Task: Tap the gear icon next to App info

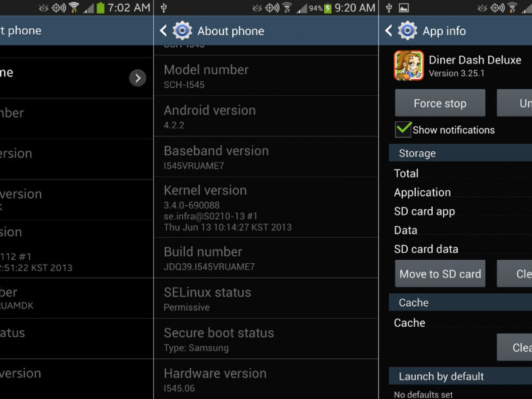Action: [x=407, y=31]
